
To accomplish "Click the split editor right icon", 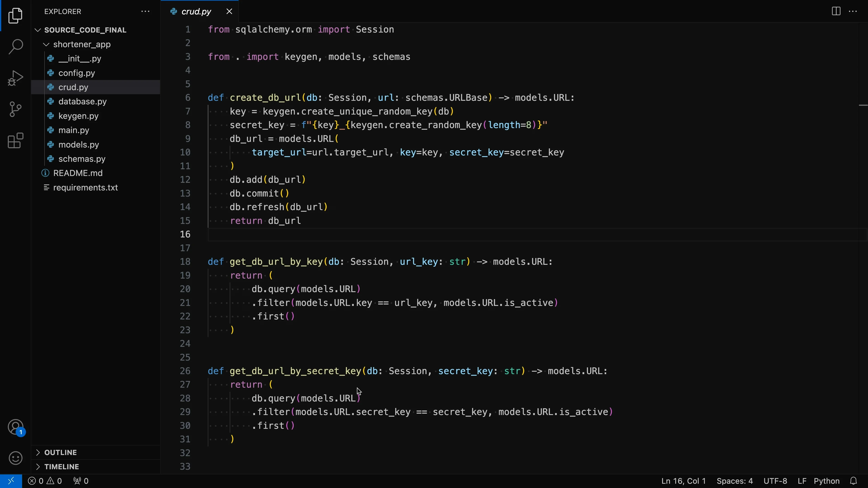I will click(x=836, y=12).
